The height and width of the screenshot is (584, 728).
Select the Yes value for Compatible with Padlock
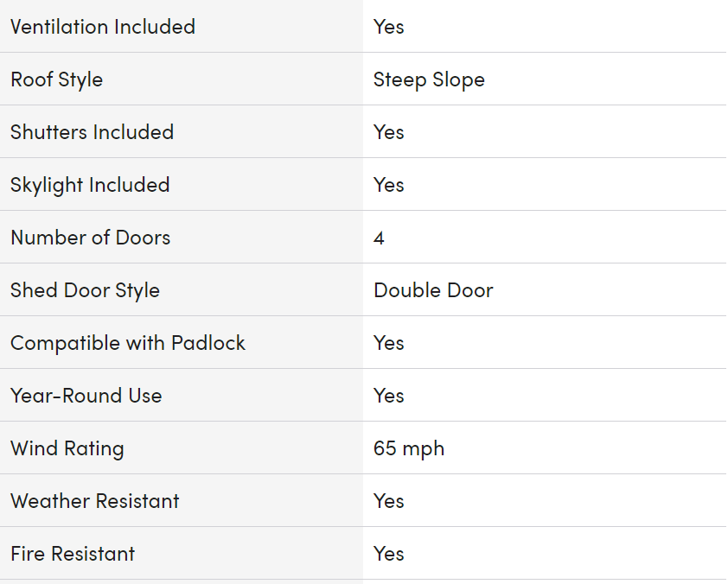coord(388,343)
